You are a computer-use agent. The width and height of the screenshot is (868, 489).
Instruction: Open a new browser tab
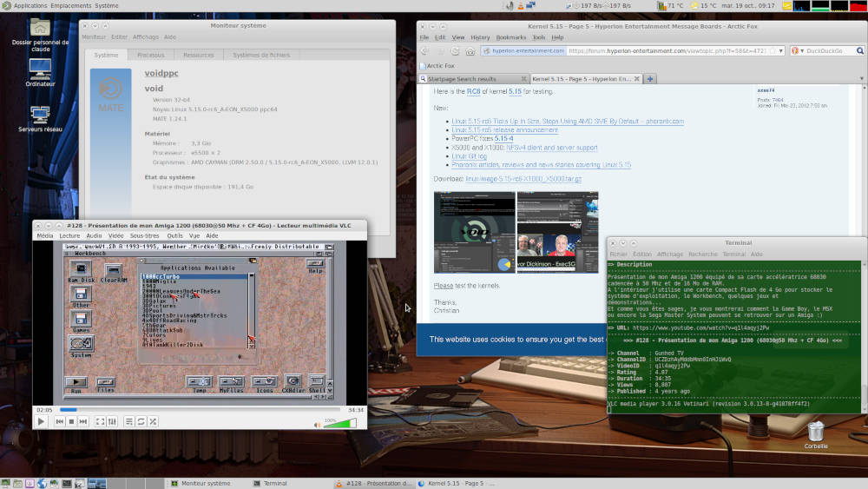pyautogui.click(x=650, y=78)
